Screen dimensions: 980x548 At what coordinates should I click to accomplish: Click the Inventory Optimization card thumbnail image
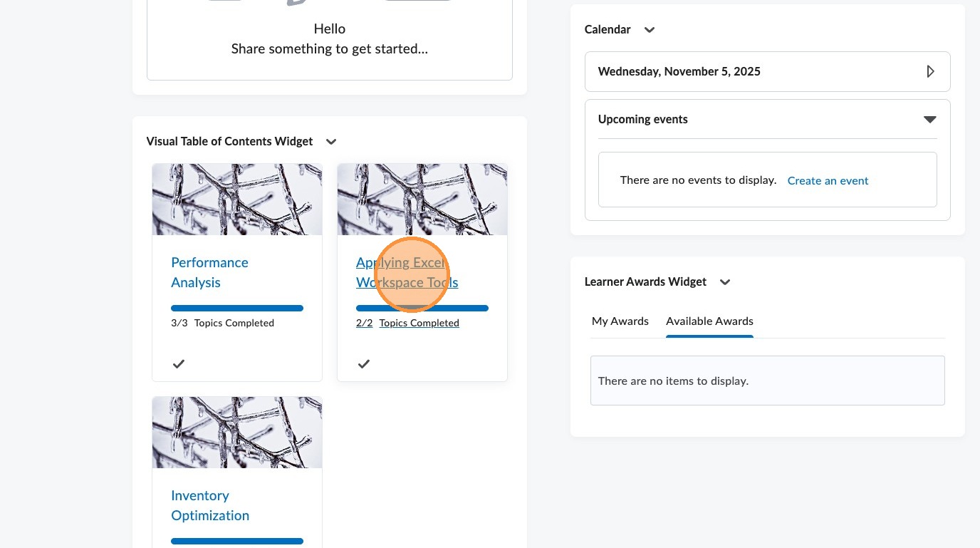(237, 433)
